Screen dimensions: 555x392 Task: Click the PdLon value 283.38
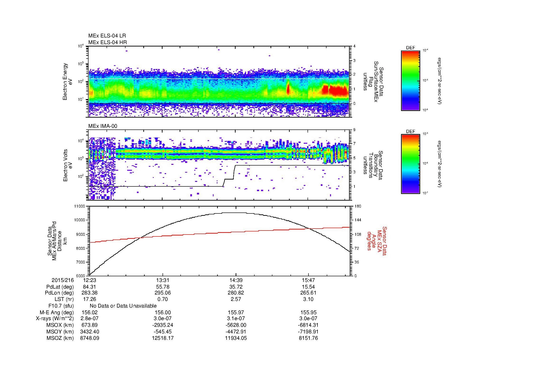point(90,293)
